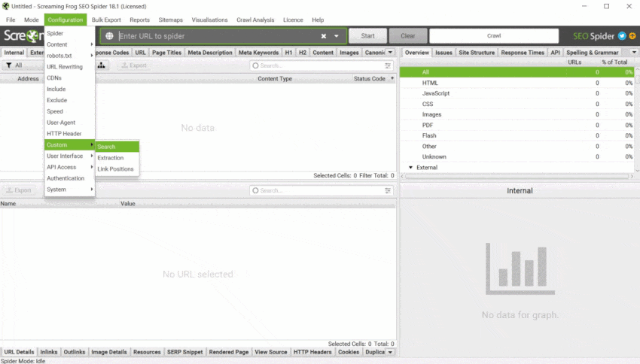Open URL bar dropdown arrow
The image size is (640, 364).
(x=337, y=36)
